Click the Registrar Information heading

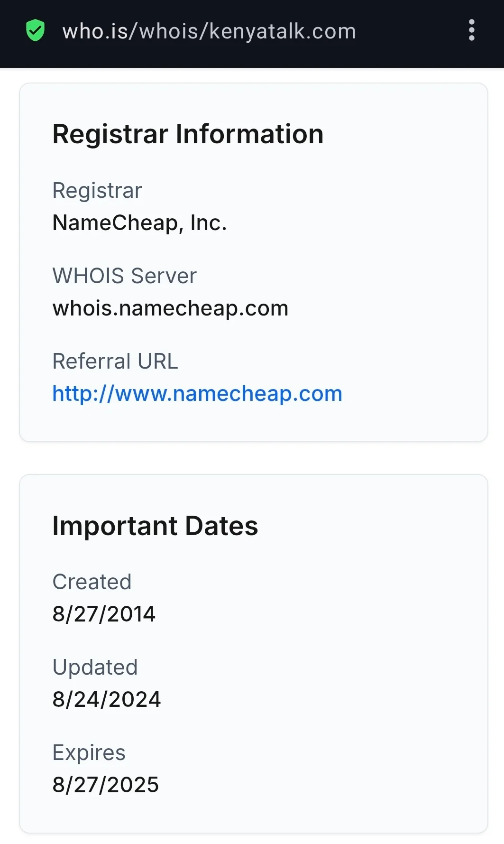coord(188,134)
